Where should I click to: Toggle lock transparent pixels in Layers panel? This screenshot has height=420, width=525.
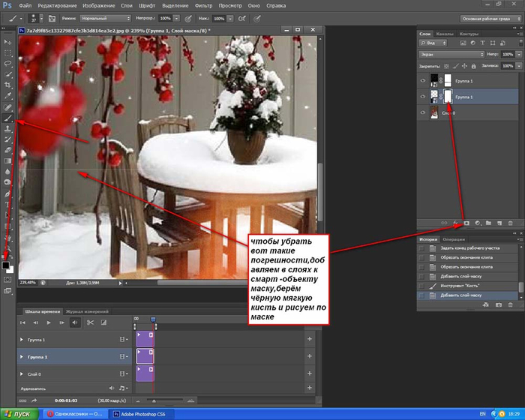(446, 66)
